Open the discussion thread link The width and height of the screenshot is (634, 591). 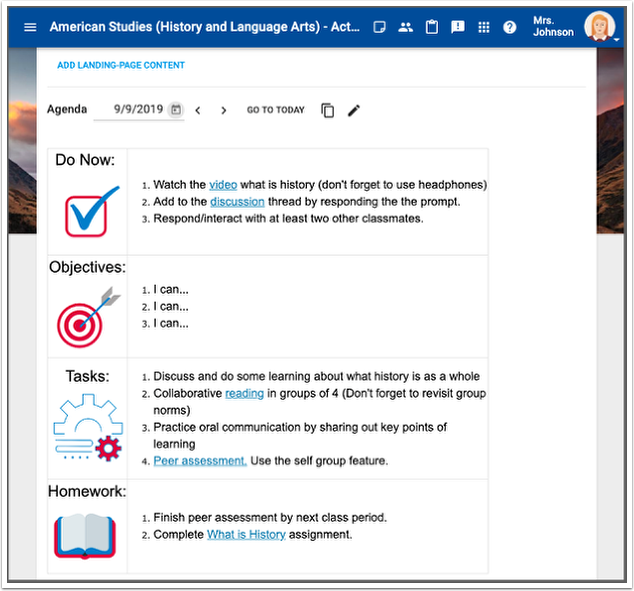pos(237,201)
